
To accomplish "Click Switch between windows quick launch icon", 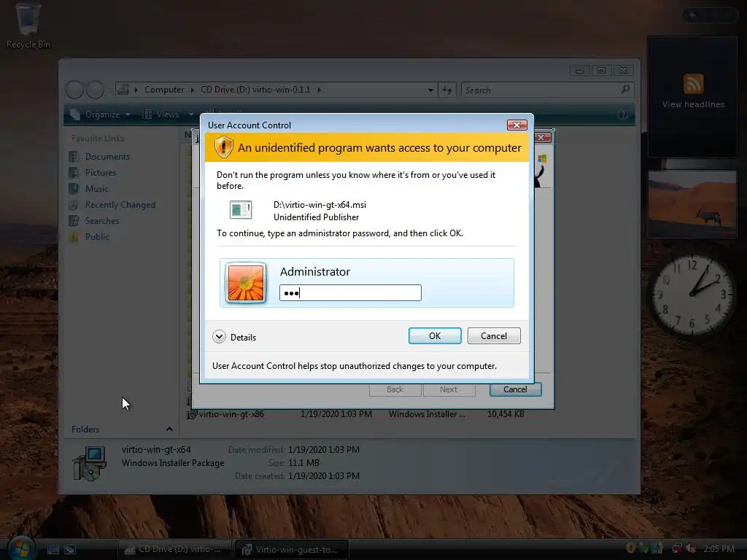I will (70, 550).
